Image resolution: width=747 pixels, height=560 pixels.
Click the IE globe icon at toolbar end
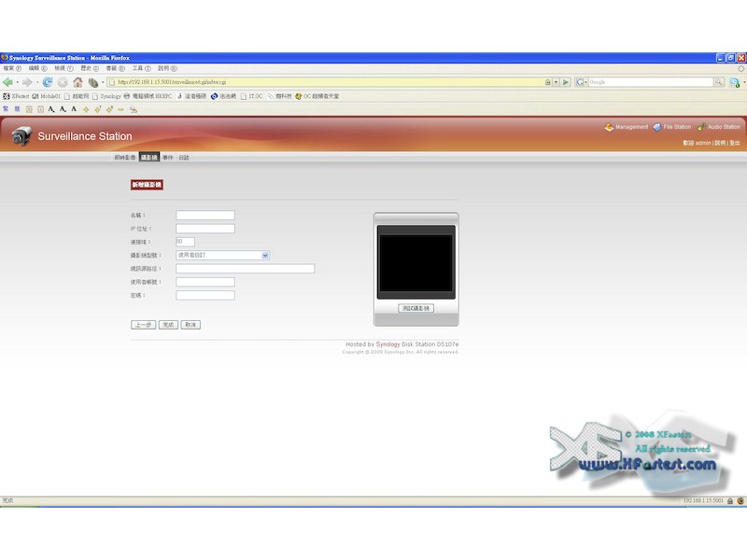coord(734,82)
